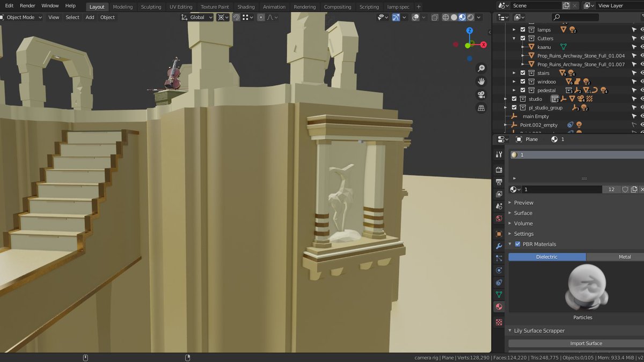This screenshot has height=362, width=644.
Task: Open the object types visibility dropdown
Action: [x=383, y=17]
